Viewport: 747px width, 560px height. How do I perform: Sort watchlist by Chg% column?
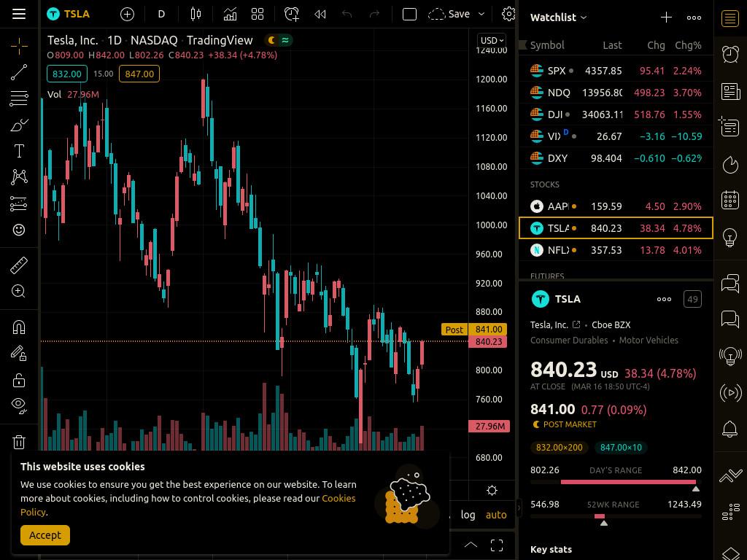688,45
